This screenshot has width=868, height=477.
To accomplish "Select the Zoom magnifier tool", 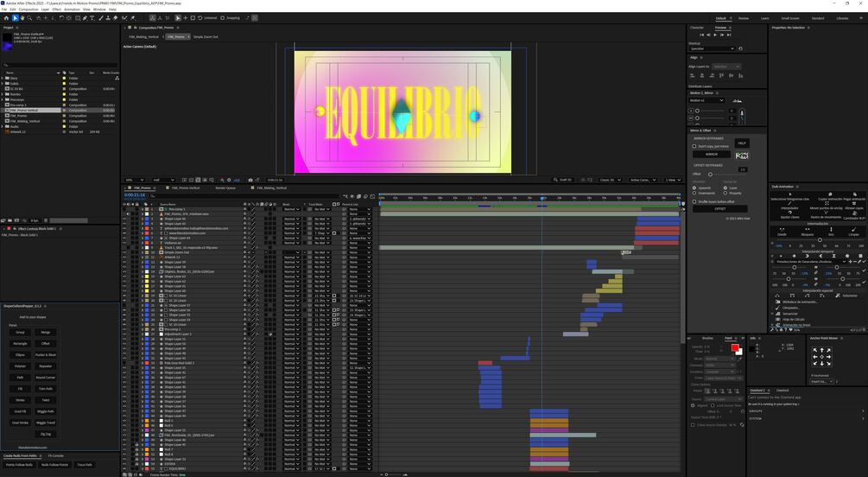I will (29, 18).
